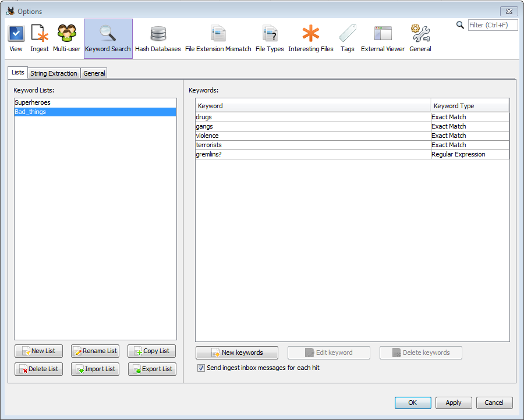Click the New keywords button
The image size is (524, 420).
[x=236, y=353]
